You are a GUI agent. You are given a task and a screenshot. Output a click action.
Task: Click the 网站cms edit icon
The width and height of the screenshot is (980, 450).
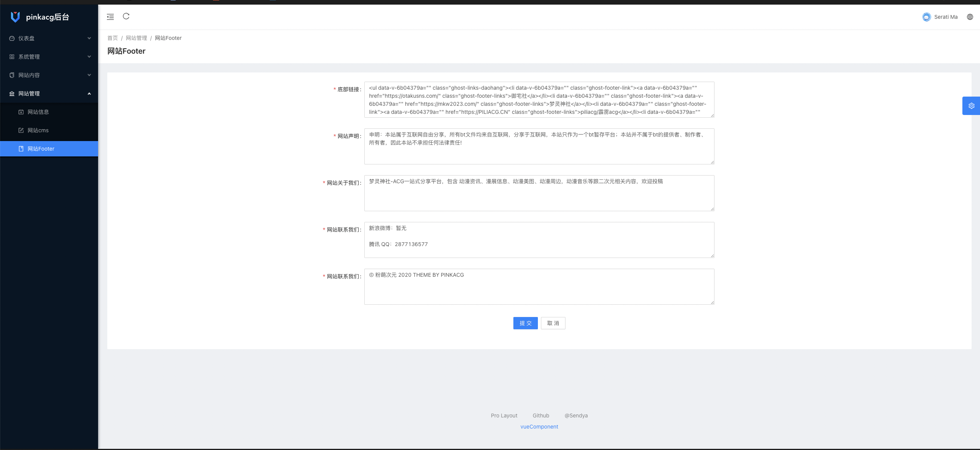(x=21, y=130)
